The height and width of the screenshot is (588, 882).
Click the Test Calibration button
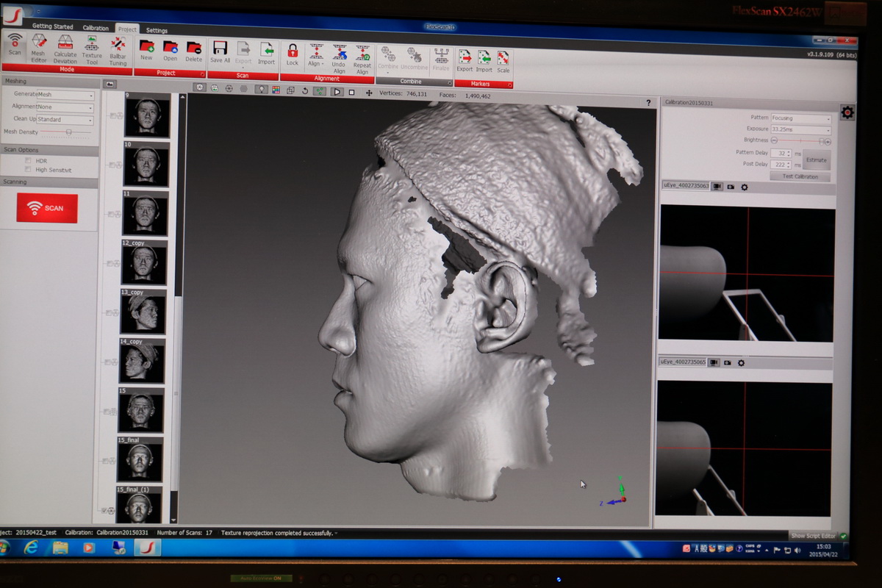pos(800,177)
